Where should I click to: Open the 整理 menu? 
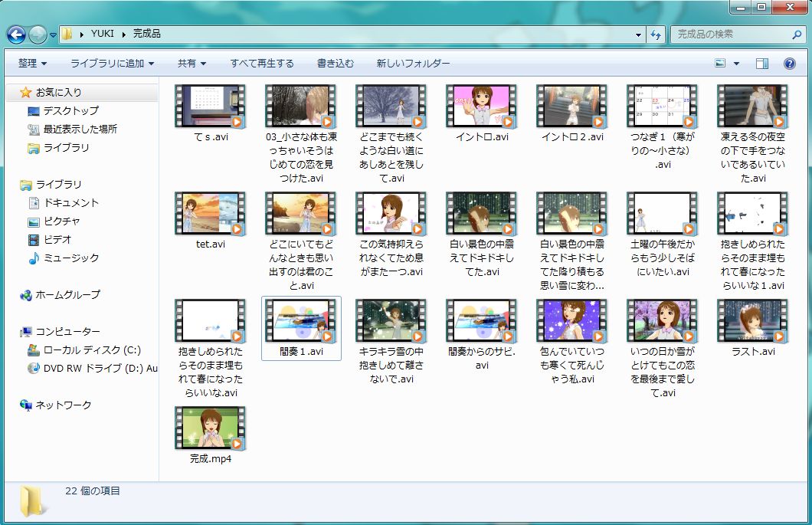[32, 63]
